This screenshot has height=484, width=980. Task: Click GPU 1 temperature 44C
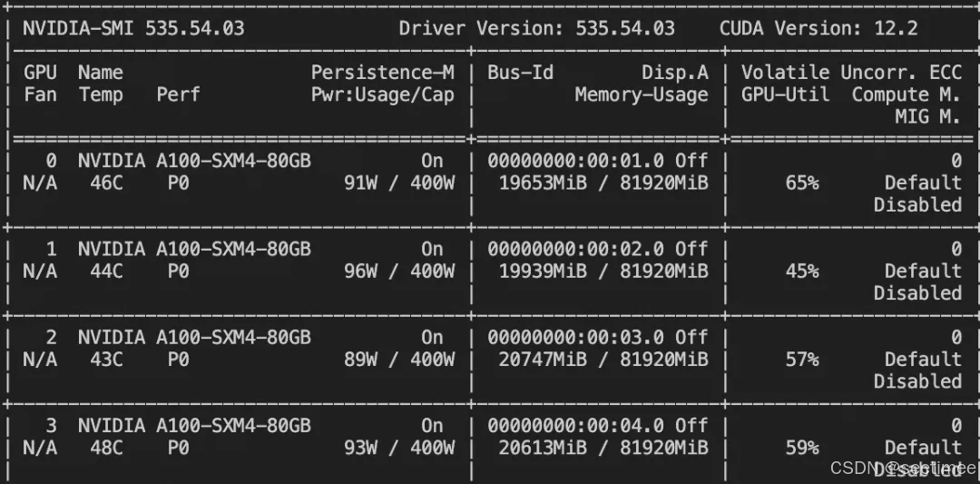point(106,271)
